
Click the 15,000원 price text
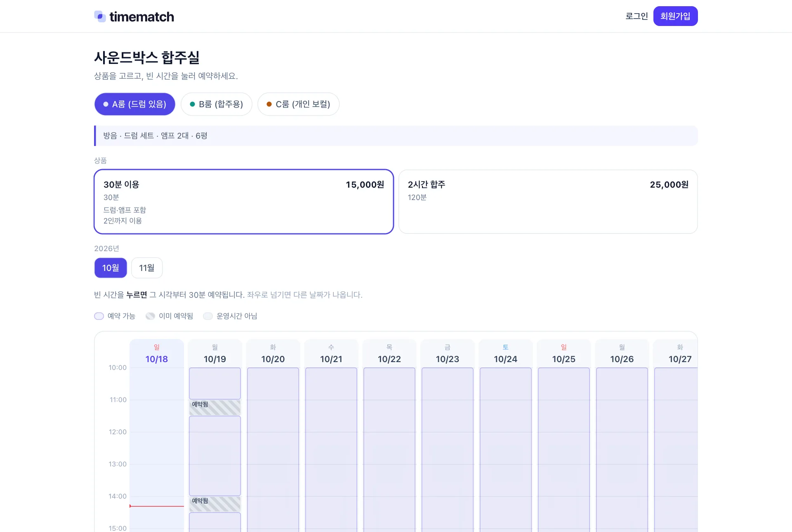[x=365, y=184]
